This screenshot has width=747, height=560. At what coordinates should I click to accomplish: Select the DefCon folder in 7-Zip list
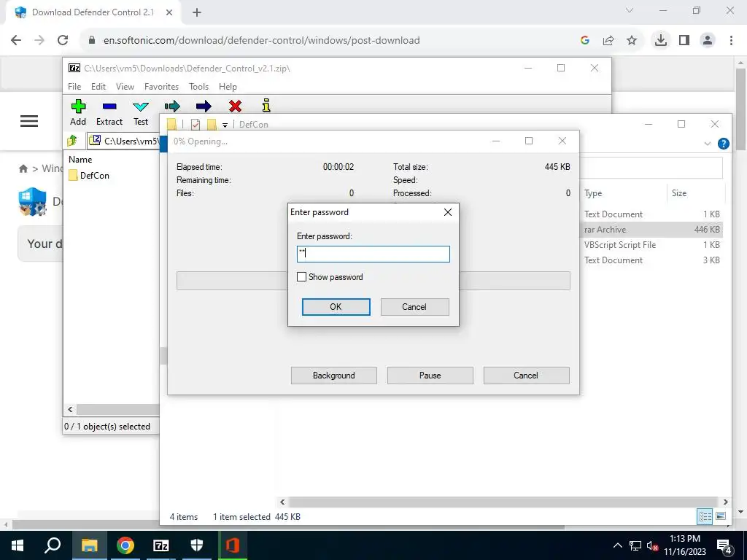[x=89, y=175]
